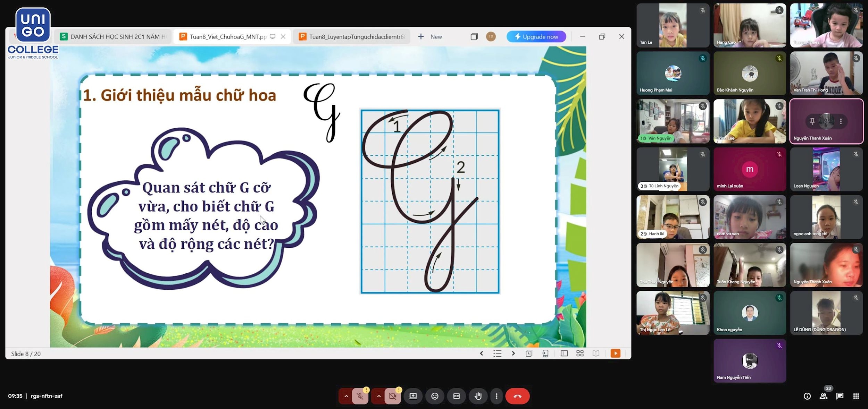Raise hand in the meeting
Viewport: 868px width, 409px height.
tap(478, 396)
